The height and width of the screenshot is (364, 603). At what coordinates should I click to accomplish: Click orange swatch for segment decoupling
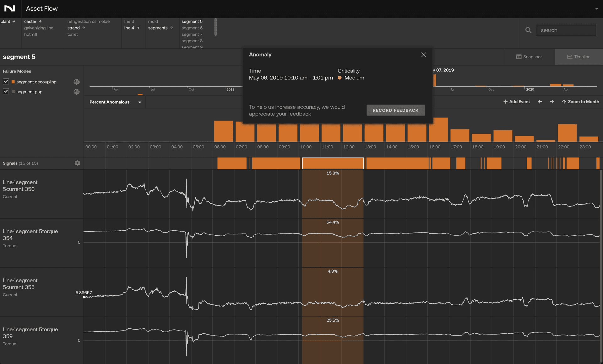click(13, 82)
